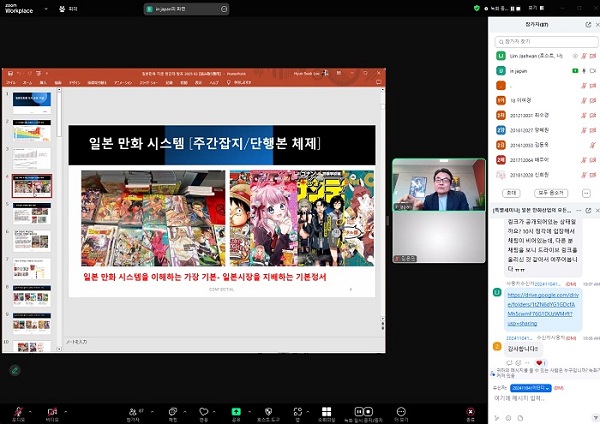The width and height of the screenshot is (600, 424).
Task: Turn on the camera in Zoom toolbar
Action: tap(52, 412)
